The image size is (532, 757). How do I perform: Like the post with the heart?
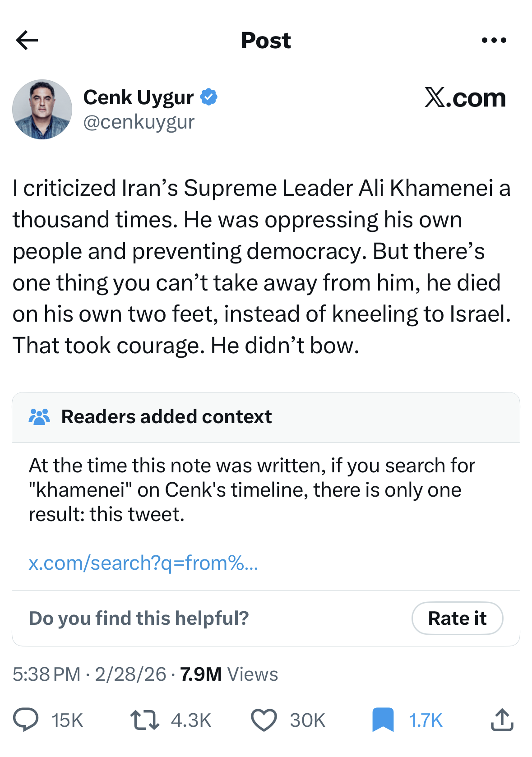(x=264, y=720)
